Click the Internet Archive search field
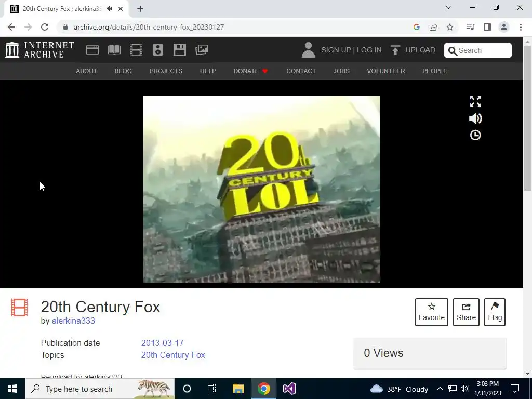The height and width of the screenshot is (399, 532). pos(478,50)
